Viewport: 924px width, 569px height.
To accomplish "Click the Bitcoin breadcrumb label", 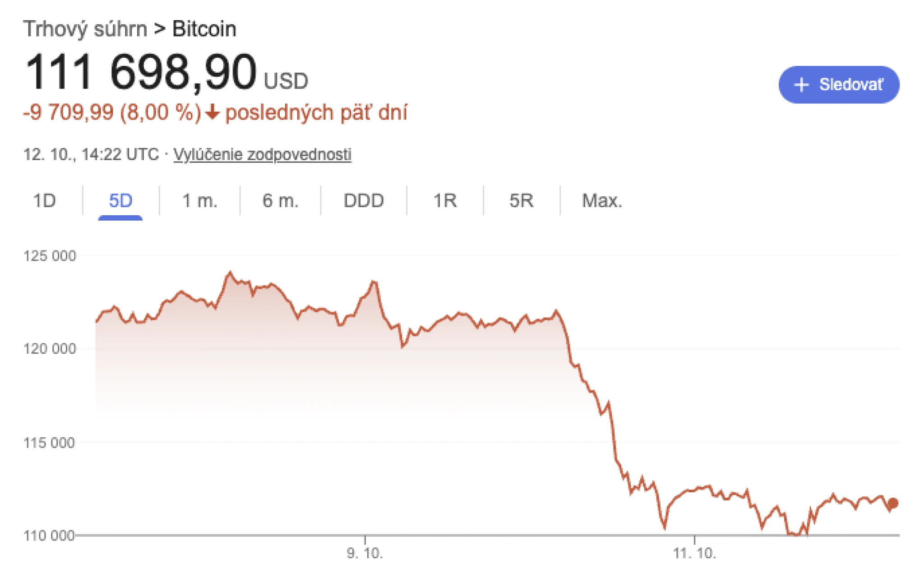I will (x=203, y=29).
